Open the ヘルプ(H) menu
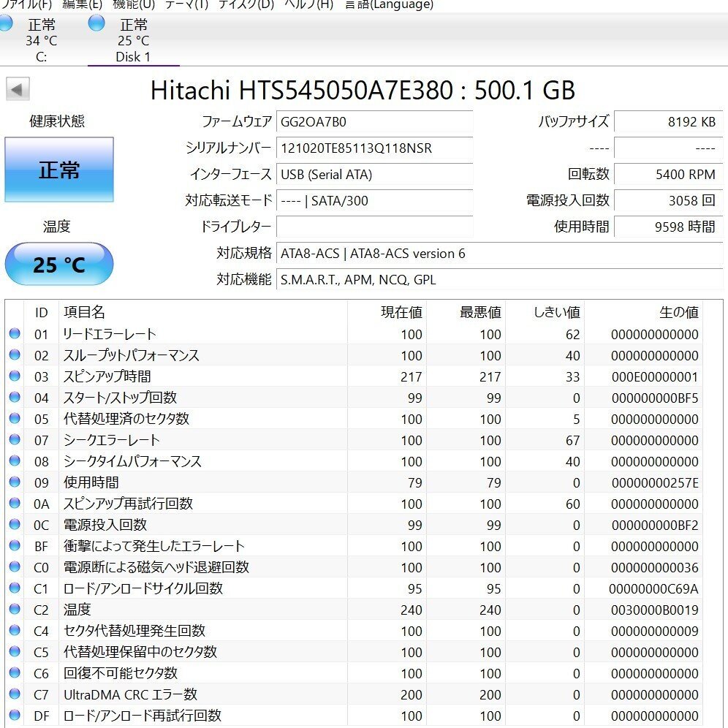Screen dimensions: 728x728 click(x=308, y=4)
